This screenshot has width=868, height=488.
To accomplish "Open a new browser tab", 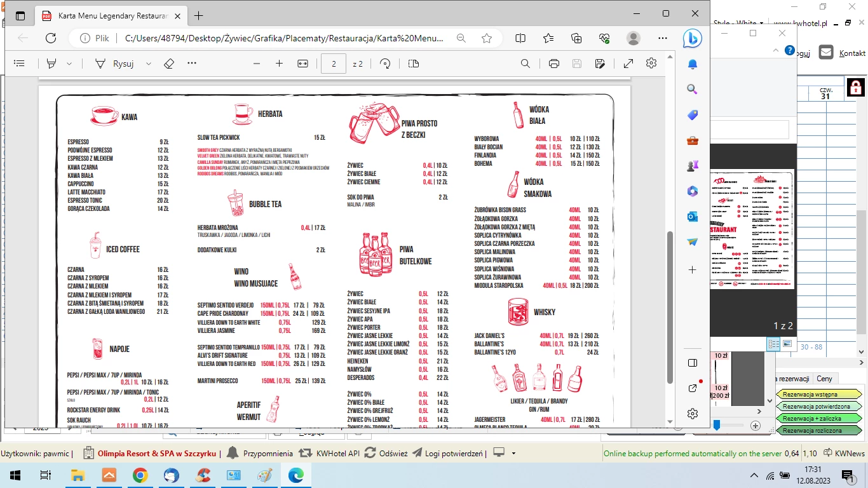I will (199, 15).
